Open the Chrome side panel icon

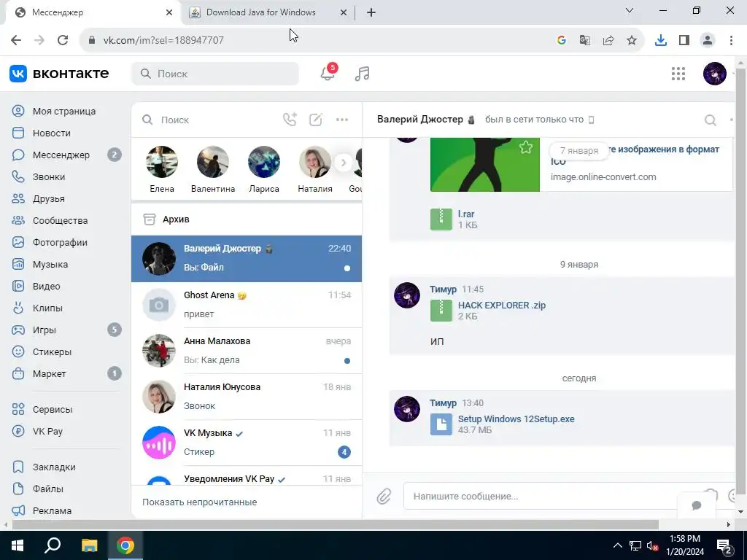click(x=684, y=40)
